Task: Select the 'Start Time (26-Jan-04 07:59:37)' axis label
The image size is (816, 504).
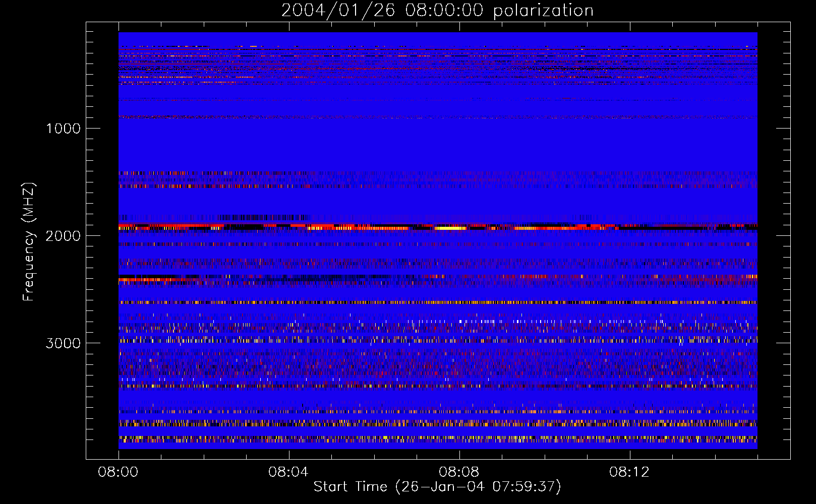Action: pyautogui.click(x=437, y=487)
